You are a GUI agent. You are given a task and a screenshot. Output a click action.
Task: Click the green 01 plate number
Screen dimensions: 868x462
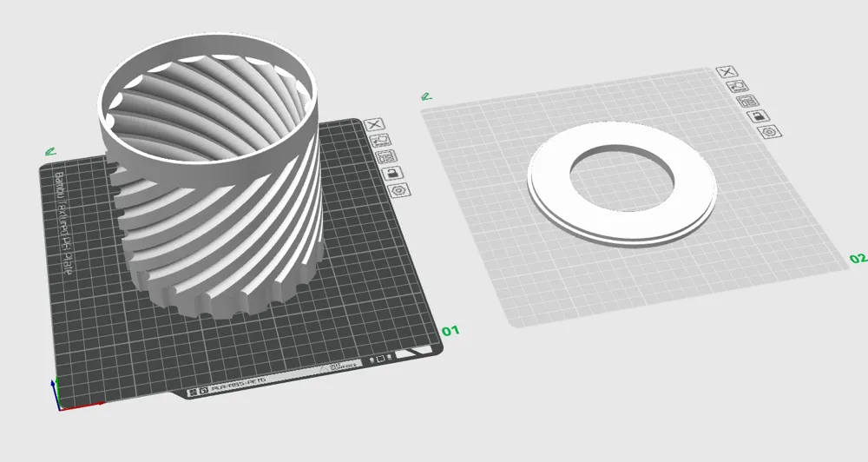(x=450, y=331)
